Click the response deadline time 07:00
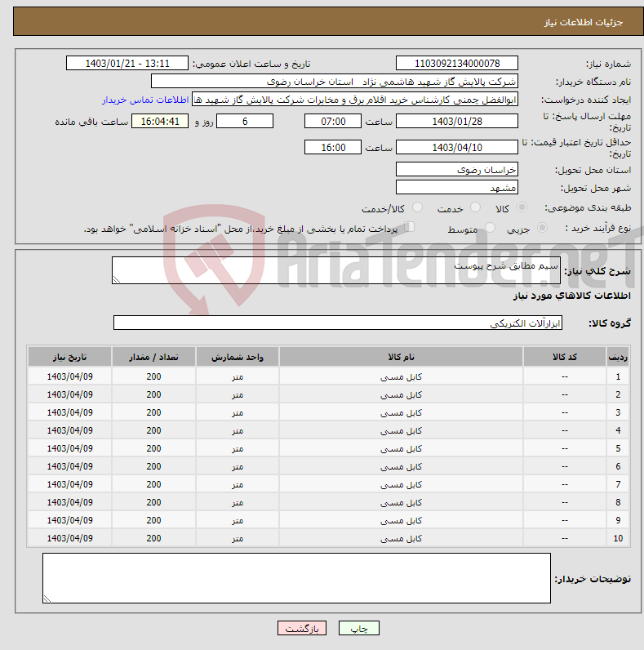 (333, 121)
